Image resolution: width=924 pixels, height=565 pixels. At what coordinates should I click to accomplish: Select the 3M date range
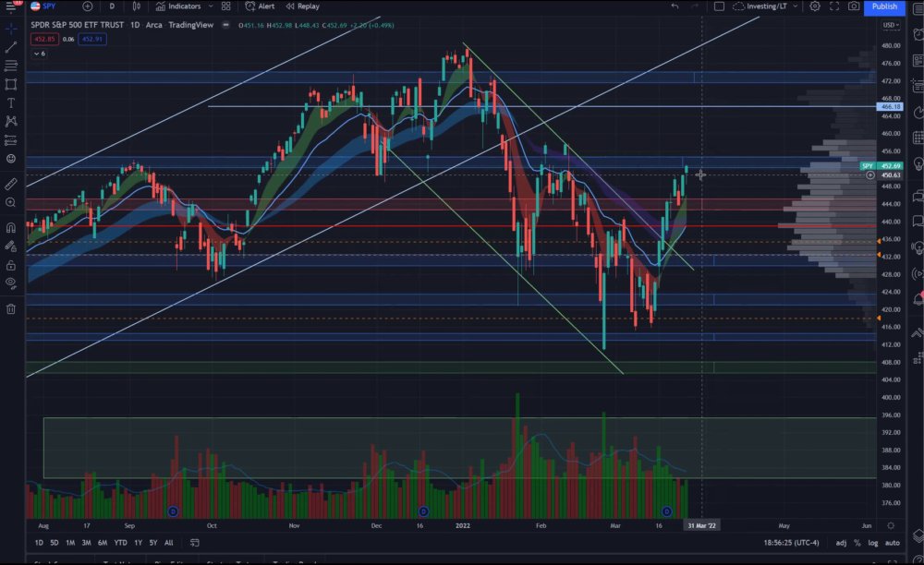point(86,543)
